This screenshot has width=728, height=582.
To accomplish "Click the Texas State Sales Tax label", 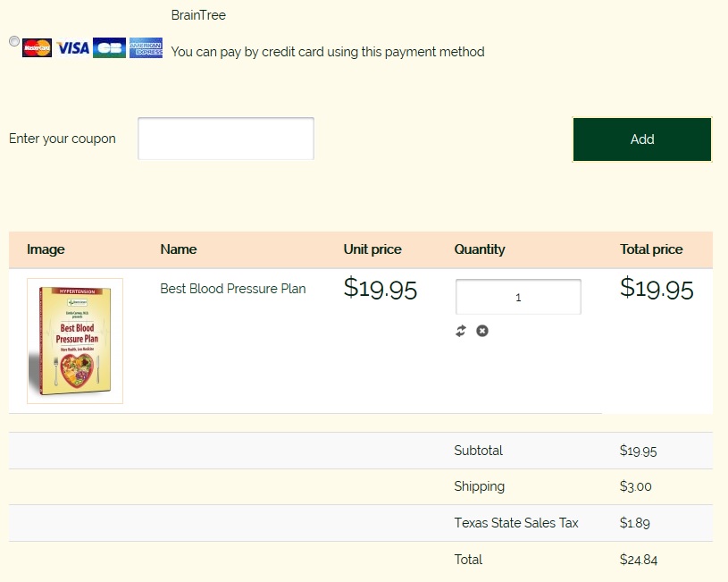I will 516,523.
